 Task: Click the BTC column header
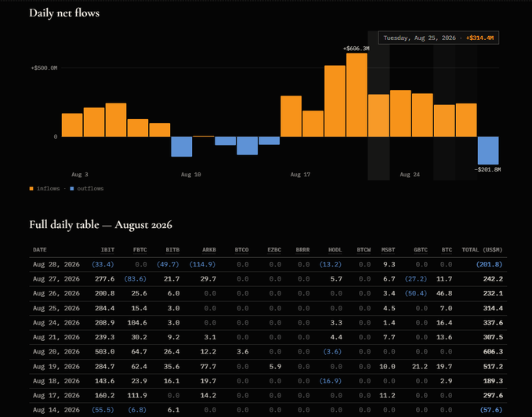tap(447, 250)
